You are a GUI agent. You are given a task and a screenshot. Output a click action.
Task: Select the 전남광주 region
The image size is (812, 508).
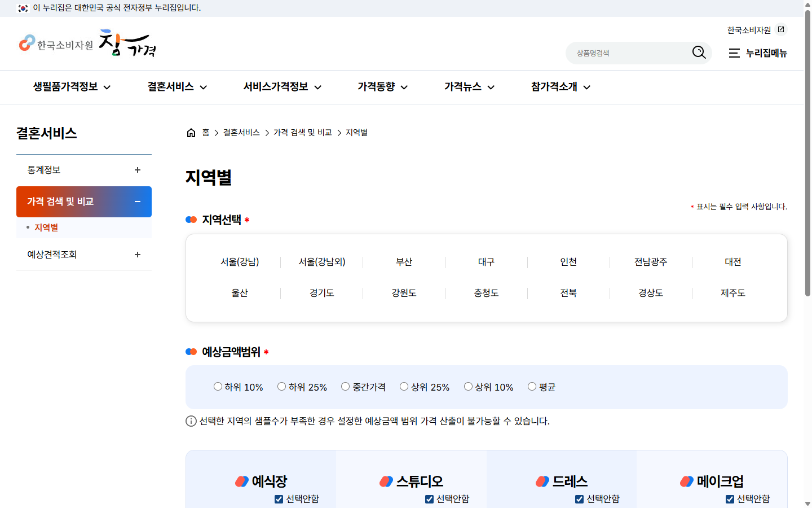(650, 262)
